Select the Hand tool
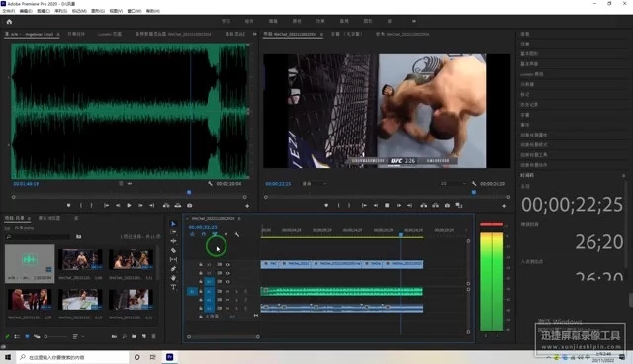The height and width of the screenshot is (364, 633). point(174,278)
